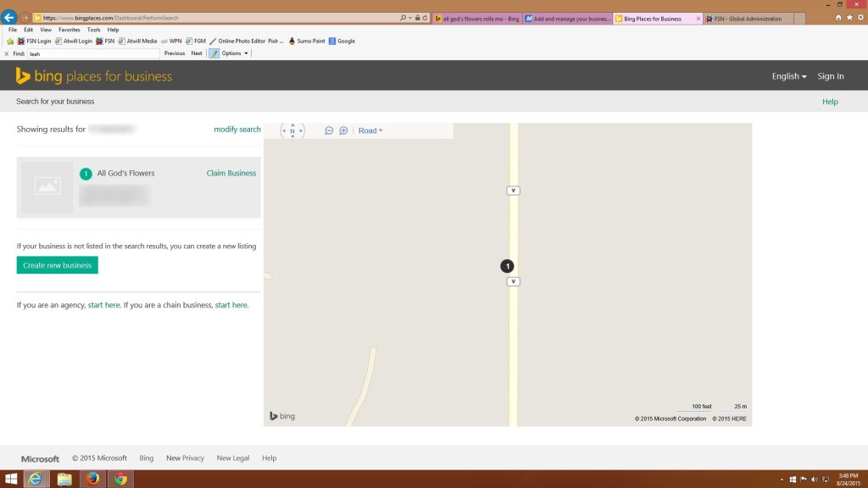Open the English language dropdown
The width and height of the screenshot is (868, 488).
pos(789,76)
